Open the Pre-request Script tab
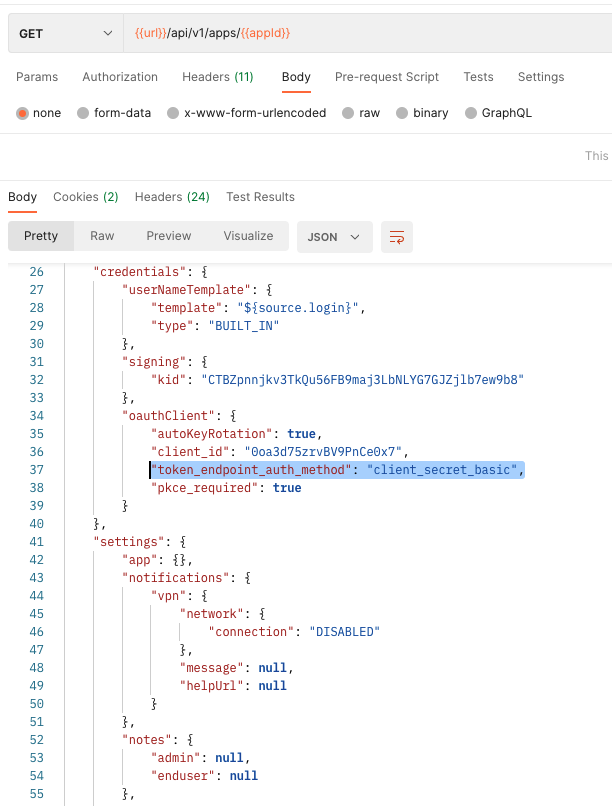 [x=386, y=77]
